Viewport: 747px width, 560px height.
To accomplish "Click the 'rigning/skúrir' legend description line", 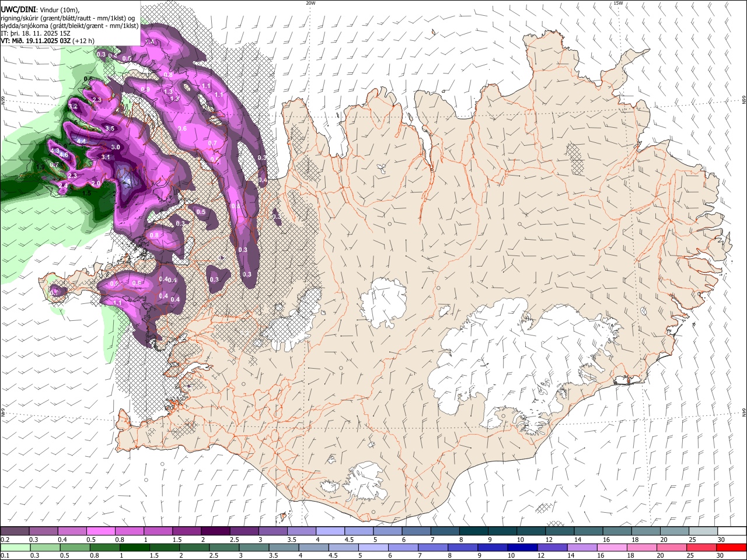I will click(x=68, y=17).
